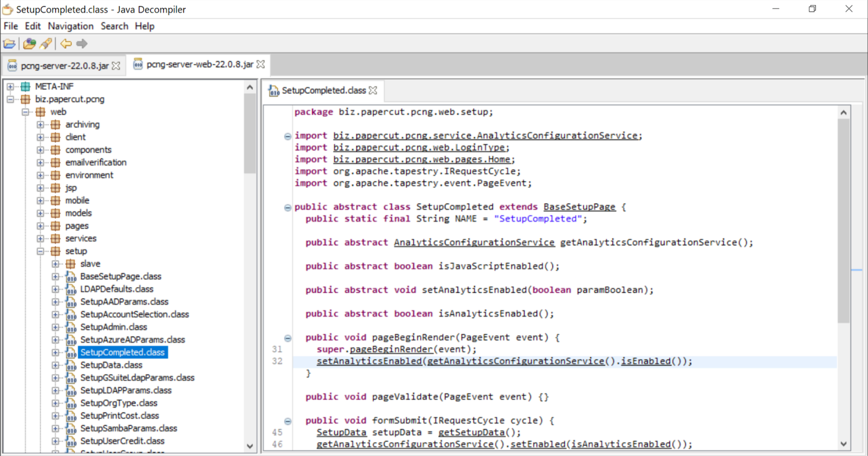This screenshot has height=456, width=868.
Task: Follow the getSetupData method link
Action: point(471,433)
